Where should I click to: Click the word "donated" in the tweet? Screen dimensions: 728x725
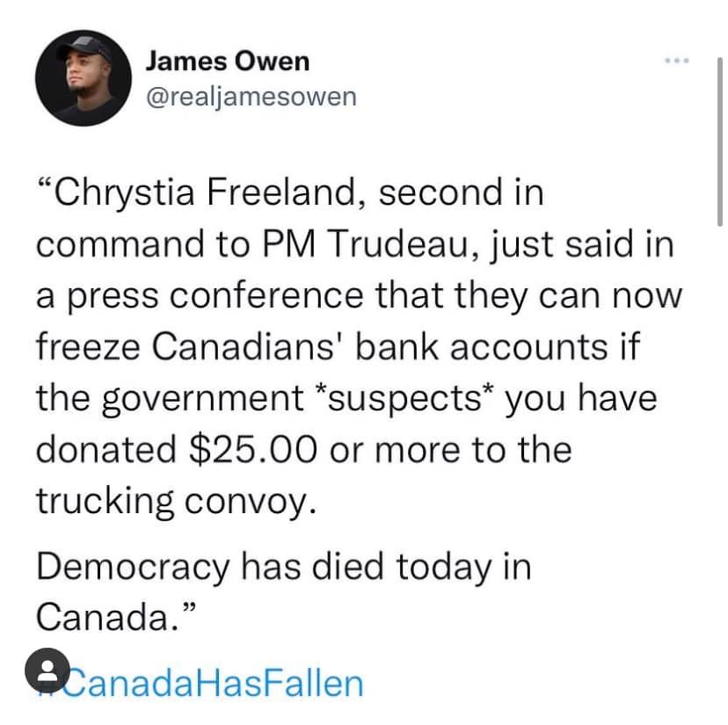click(x=106, y=449)
